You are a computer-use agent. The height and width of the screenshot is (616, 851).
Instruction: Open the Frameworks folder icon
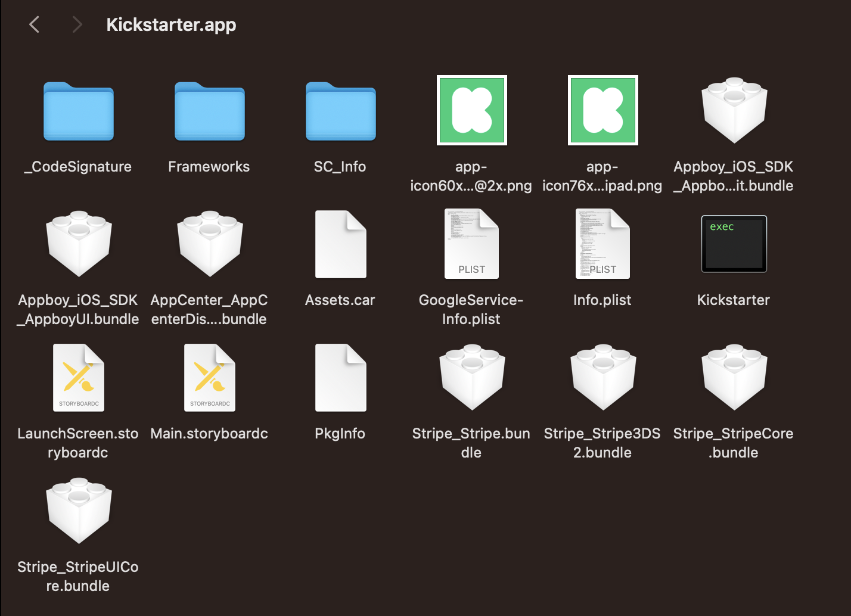point(210,111)
